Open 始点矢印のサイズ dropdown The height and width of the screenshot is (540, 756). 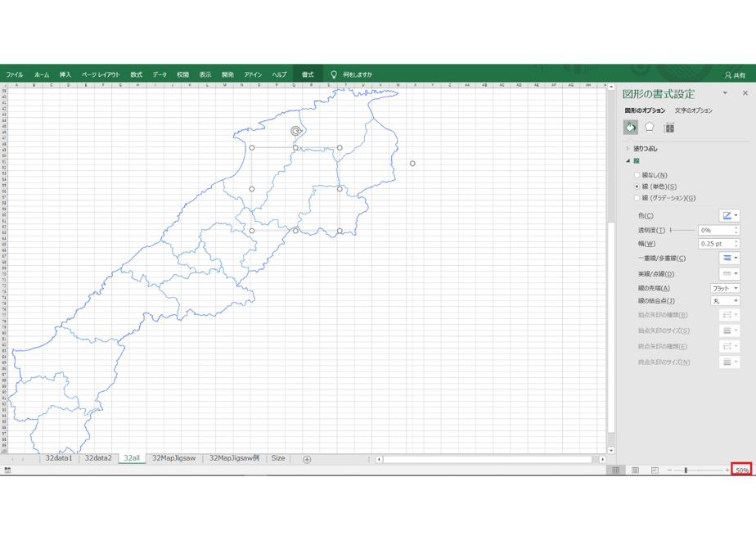point(730,331)
